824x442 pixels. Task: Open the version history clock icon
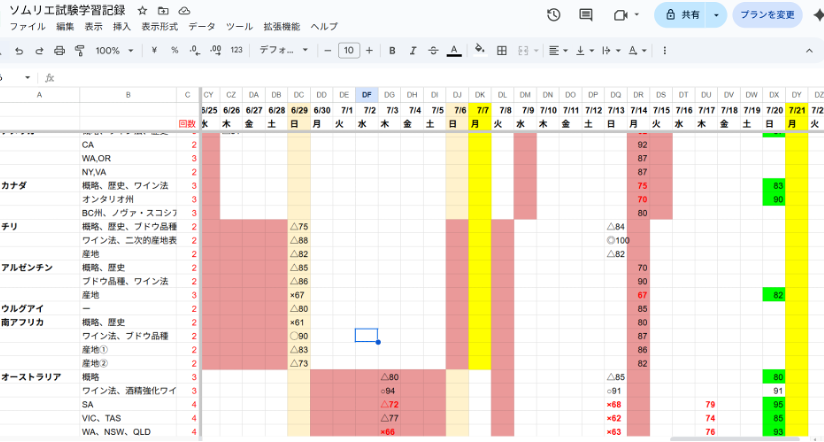point(554,15)
